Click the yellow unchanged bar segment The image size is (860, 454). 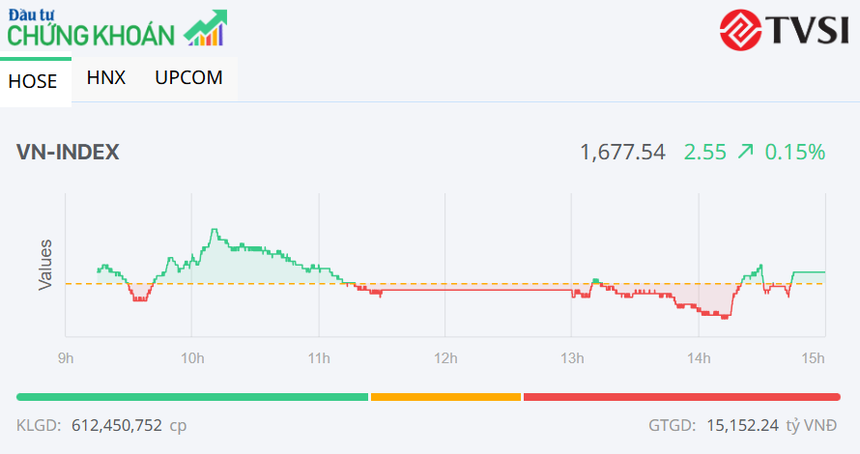point(446,397)
